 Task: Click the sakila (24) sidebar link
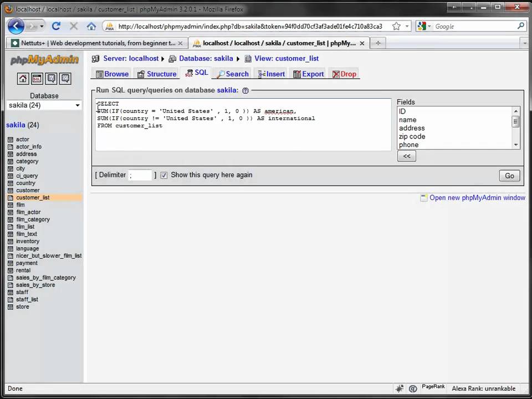pos(22,125)
